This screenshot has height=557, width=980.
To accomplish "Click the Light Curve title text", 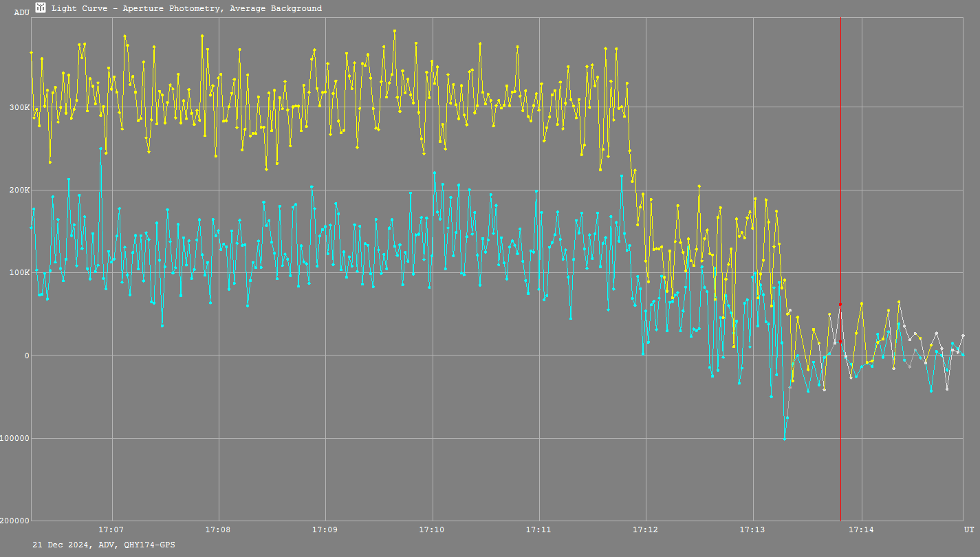I will 186,8.
